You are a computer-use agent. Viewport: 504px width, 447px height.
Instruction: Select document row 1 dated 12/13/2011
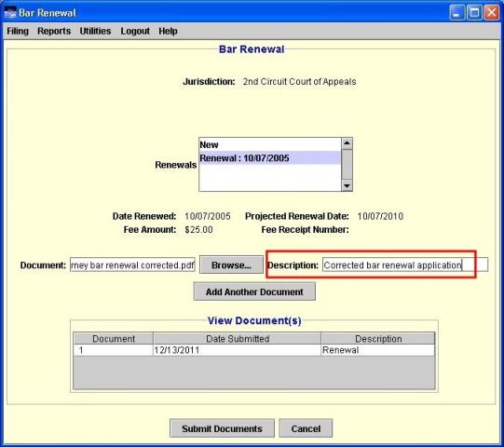[x=254, y=350]
